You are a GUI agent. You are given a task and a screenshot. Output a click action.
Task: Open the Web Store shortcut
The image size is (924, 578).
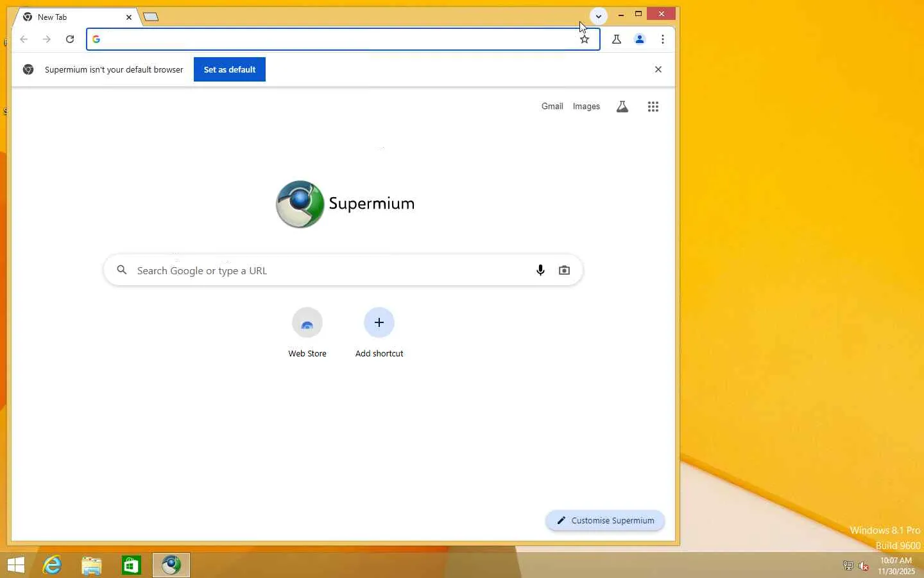tap(307, 333)
